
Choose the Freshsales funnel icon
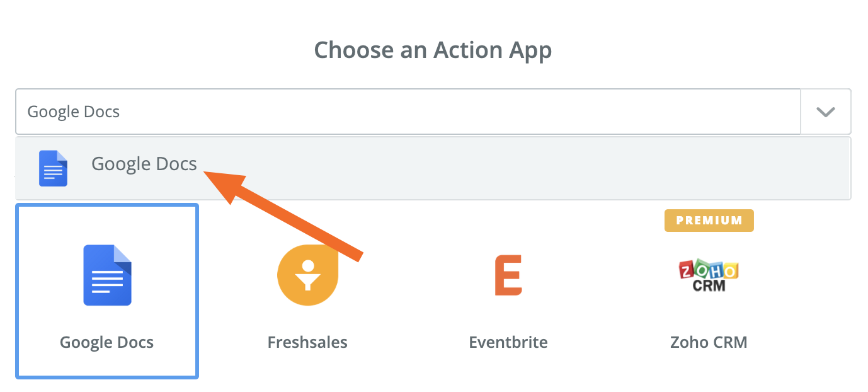coord(307,275)
